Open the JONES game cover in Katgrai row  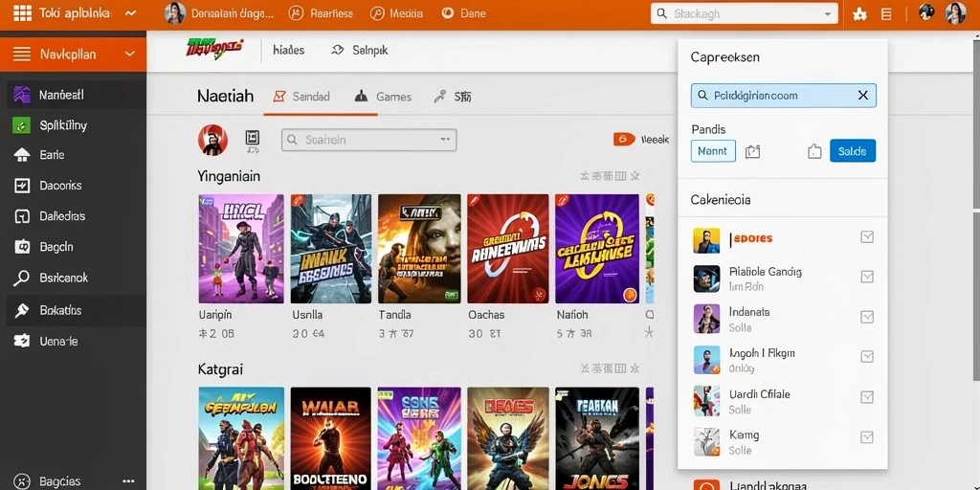597,438
